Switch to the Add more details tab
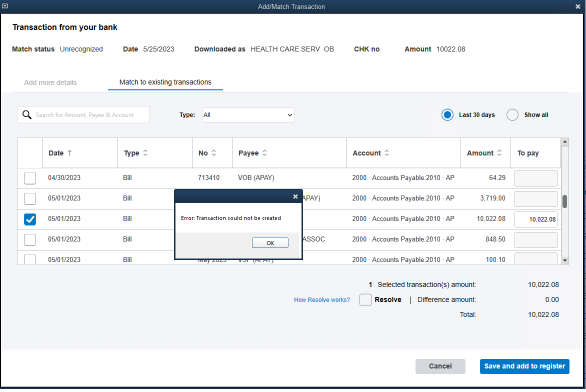The width and height of the screenshot is (586, 392). pos(50,82)
